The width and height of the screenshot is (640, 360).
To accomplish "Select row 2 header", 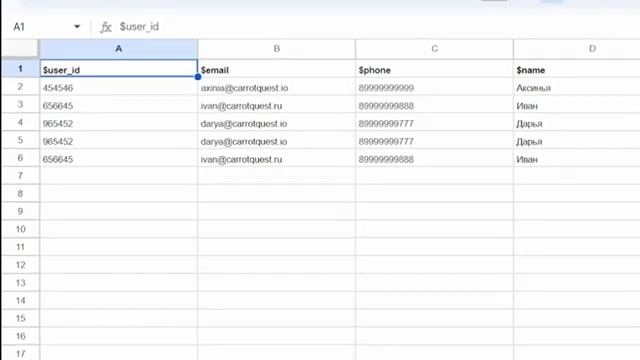I will coord(20,87).
